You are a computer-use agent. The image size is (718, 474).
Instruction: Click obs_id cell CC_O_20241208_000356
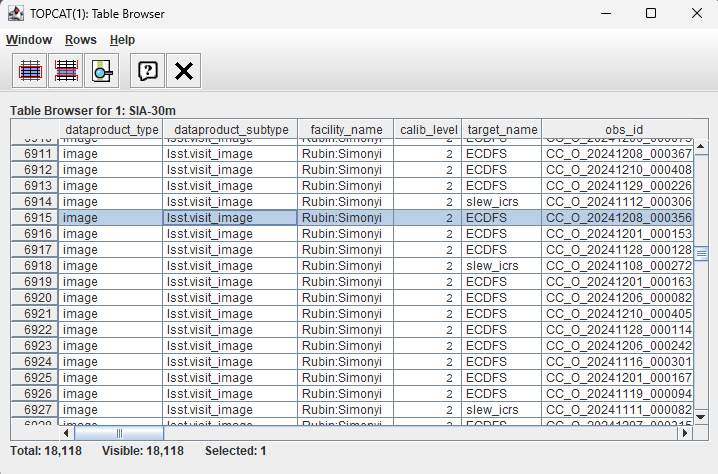(618, 218)
